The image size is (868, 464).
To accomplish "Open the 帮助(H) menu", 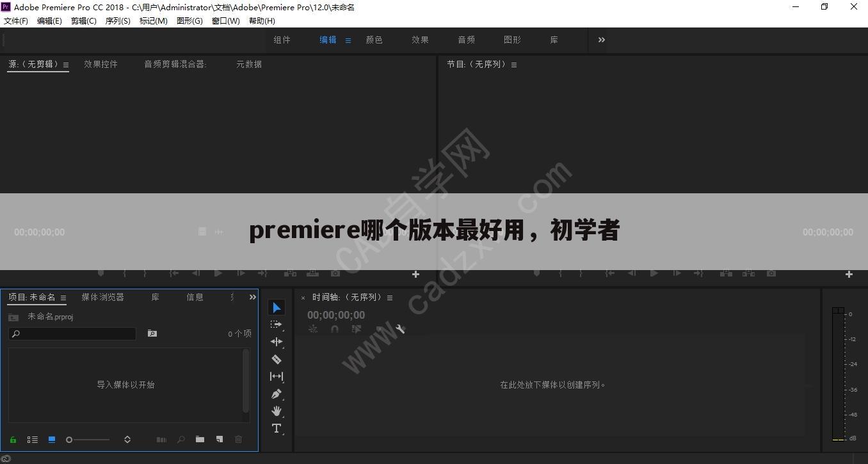I will [262, 20].
